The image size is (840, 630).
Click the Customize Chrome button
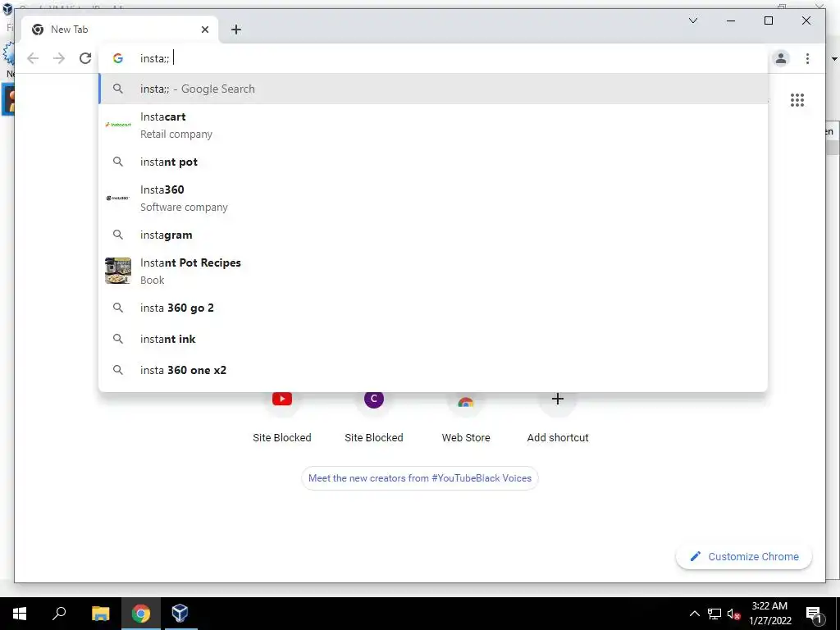744,557
